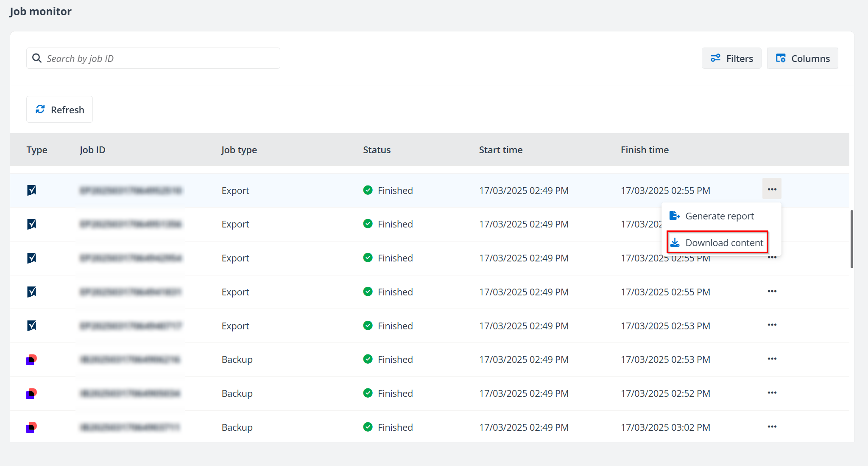Screen dimensions: 868x466
Task: Click into Search by job ID field
Action: click(x=161, y=59)
